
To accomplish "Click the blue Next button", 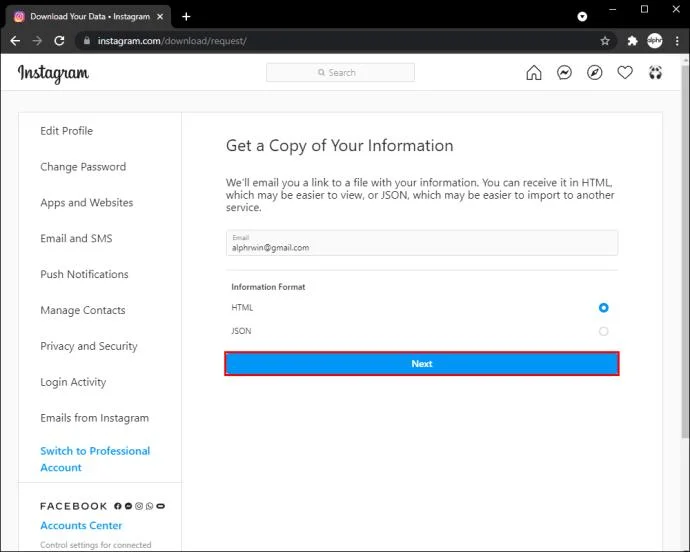I will tap(422, 364).
